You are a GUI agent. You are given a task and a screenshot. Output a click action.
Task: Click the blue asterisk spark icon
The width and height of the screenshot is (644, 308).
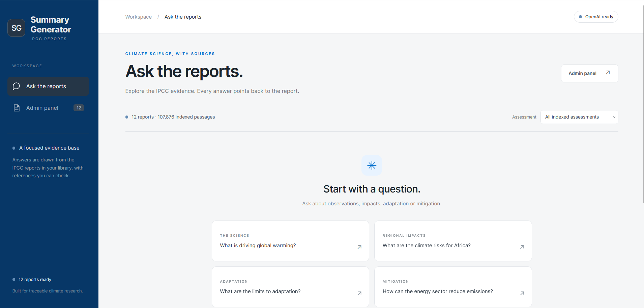[x=372, y=165]
